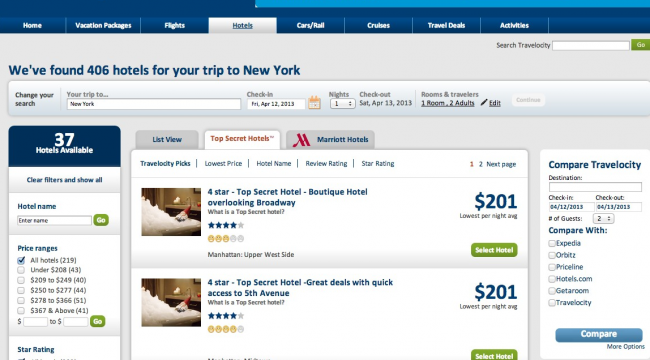Viewport: 650px width, 360px height.
Task: Uncheck the All hotels price range
Action: pos(21,260)
